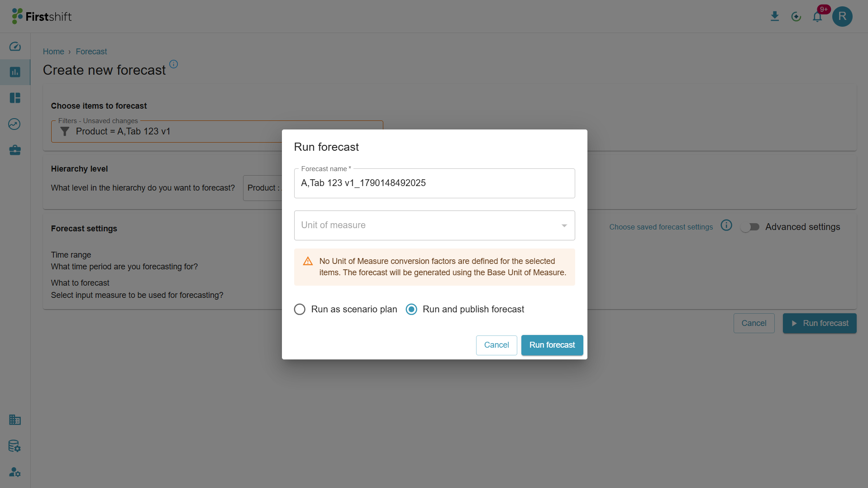The image size is (868, 488).
Task: Open the user admin settings sidebar icon
Action: [15, 472]
